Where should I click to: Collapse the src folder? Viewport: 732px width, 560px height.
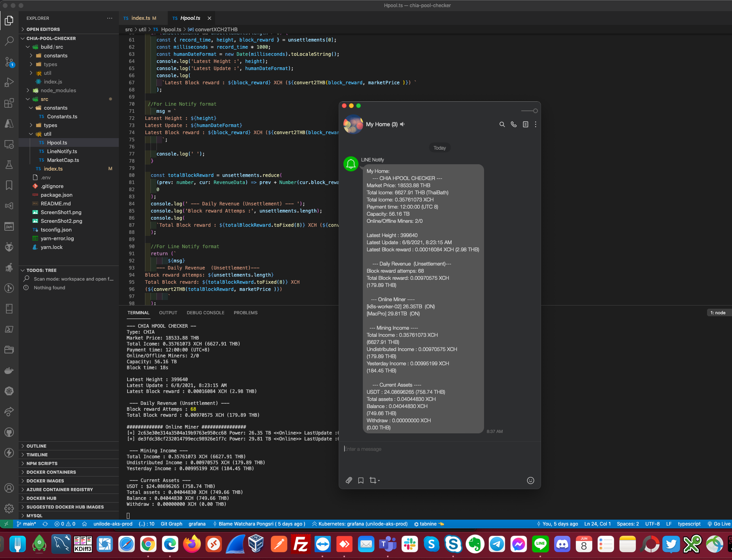(x=44, y=99)
